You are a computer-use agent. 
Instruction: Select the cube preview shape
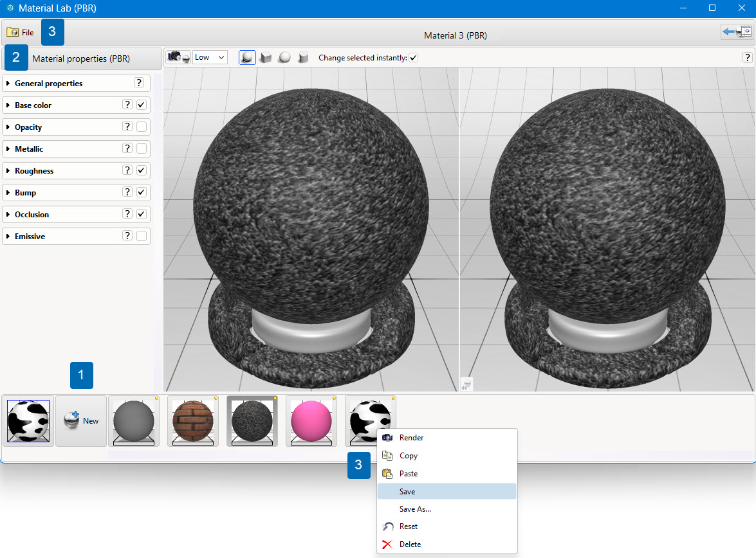[266, 58]
